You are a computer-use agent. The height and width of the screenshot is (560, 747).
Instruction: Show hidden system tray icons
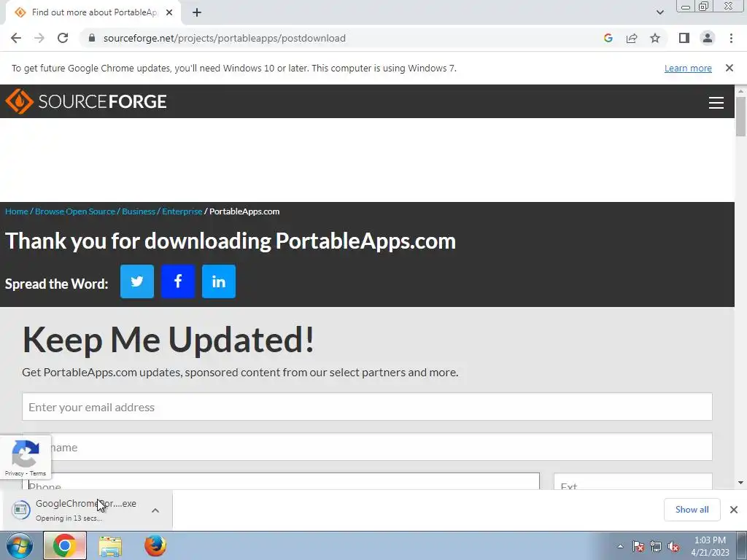pos(620,546)
